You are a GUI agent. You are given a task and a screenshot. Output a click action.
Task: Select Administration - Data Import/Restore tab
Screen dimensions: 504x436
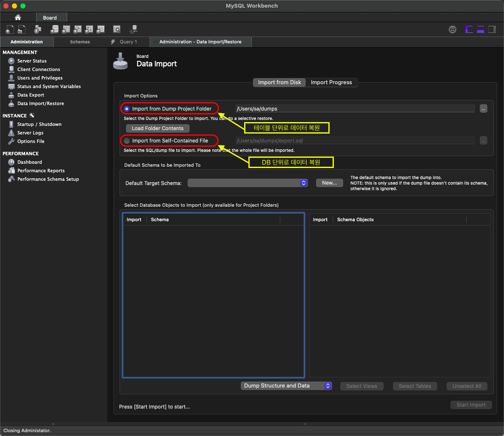tap(200, 42)
